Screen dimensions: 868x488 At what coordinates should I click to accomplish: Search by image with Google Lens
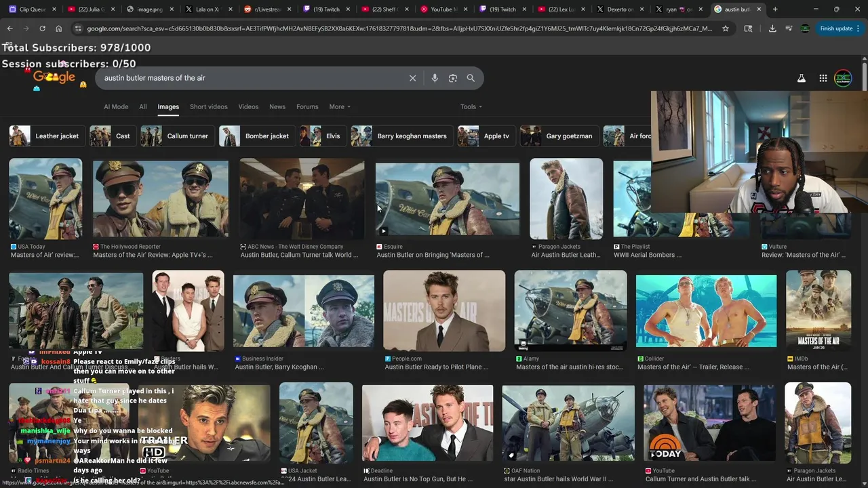(453, 78)
